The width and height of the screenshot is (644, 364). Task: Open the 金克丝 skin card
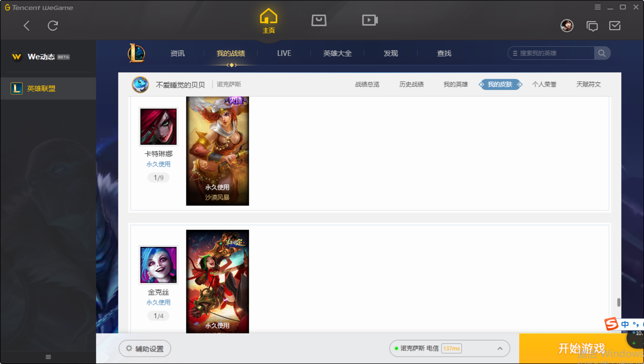217,281
